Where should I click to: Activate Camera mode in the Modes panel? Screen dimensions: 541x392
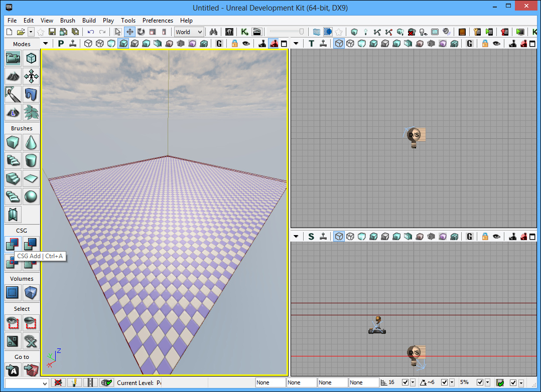[x=13, y=59]
